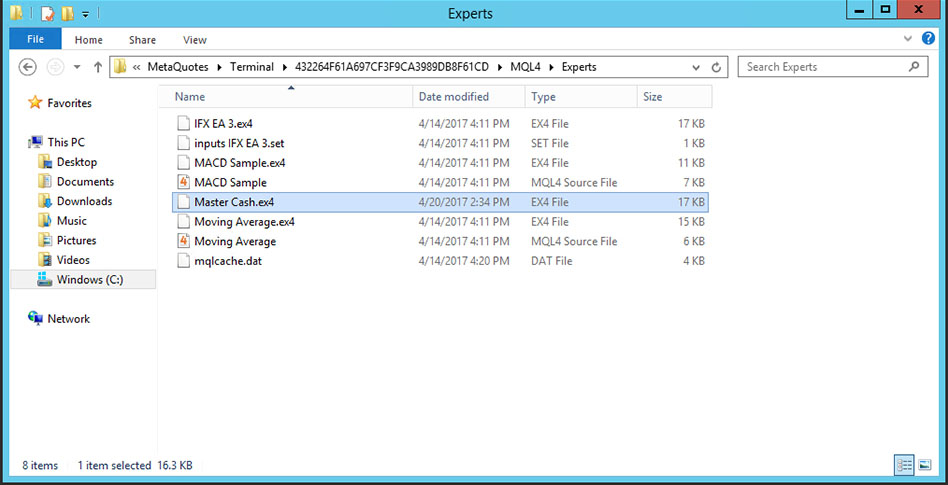The image size is (948, 485).
Task: Click Experts in the address path
Action: click(x=579, y=67)
